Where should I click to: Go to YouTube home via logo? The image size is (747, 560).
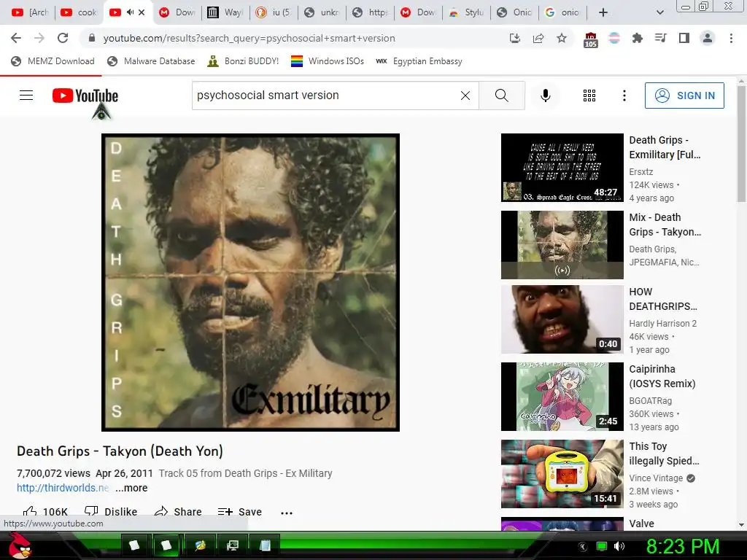coord(85,96)
